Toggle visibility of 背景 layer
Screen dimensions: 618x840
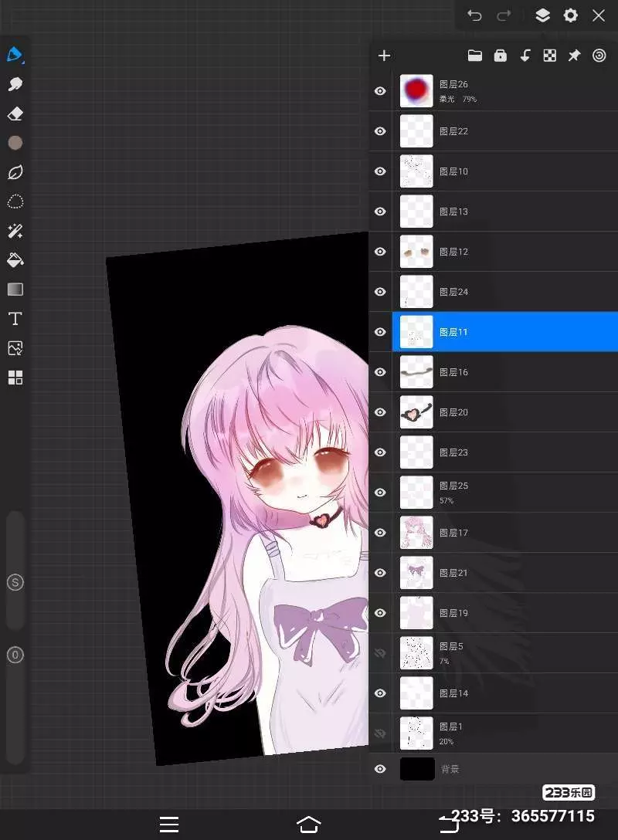(x=380, y=769)
